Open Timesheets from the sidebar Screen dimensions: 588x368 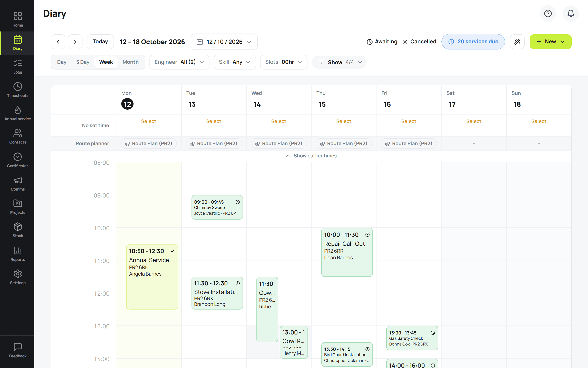click(18, 90)
